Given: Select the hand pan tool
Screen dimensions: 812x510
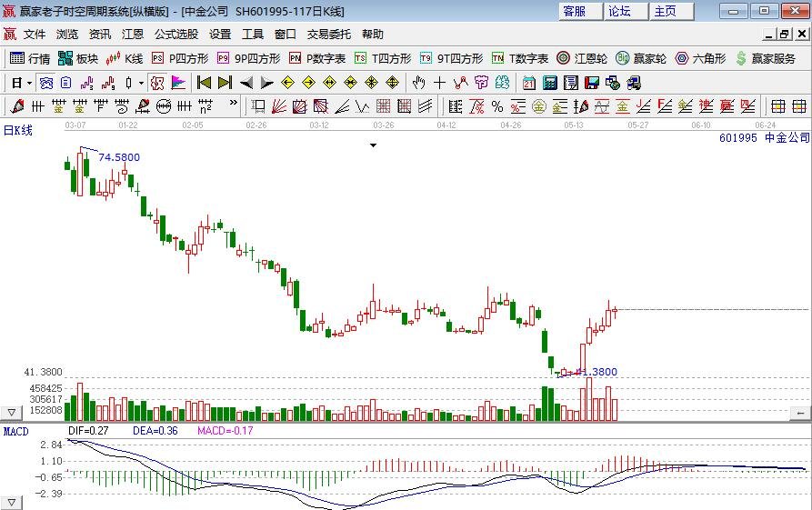Looking at the screenshot, I should tap(418, 83).
